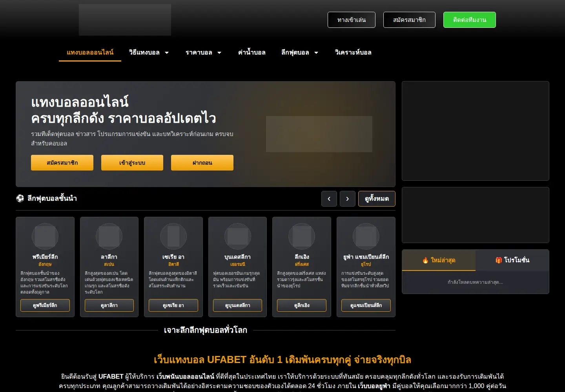The height and width of the screenshot is (392, 565).
Task: Click the ดูทั้งหมด button
Action: click(x=377, y=199)
